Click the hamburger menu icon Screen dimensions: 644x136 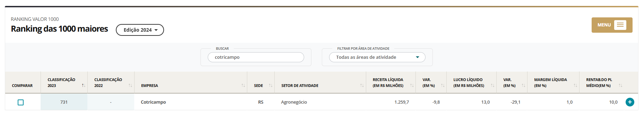click(620, 25)
